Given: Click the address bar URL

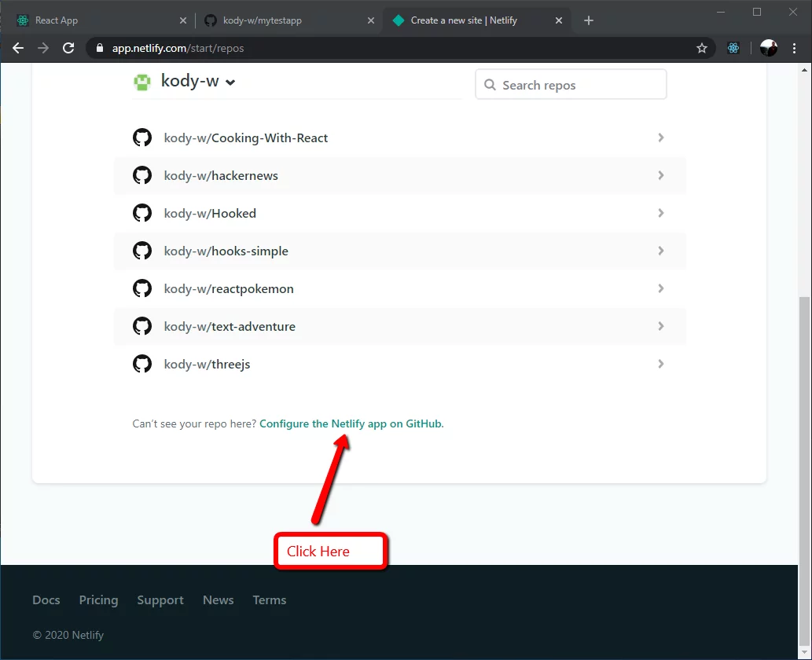Looking at the screenshot, I should click(178, 48).
